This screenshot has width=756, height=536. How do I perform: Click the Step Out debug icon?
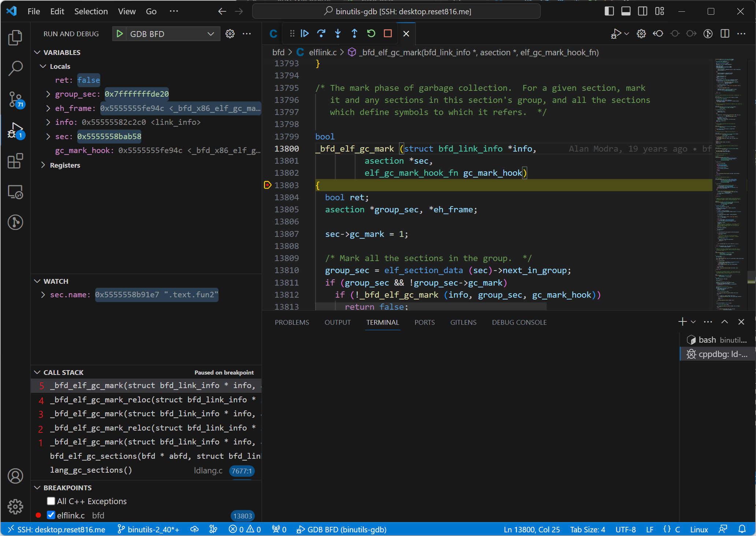[x=354, y=34]
